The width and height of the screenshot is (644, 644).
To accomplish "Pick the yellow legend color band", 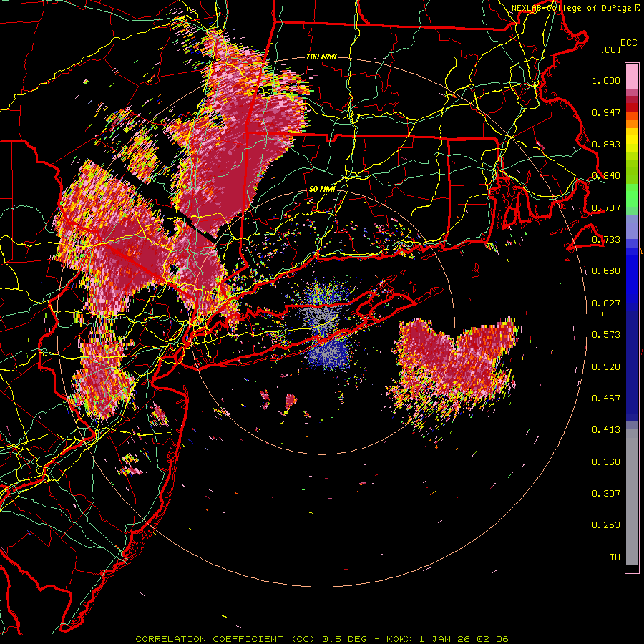I will pyautogui.click(x=632, y=141).
